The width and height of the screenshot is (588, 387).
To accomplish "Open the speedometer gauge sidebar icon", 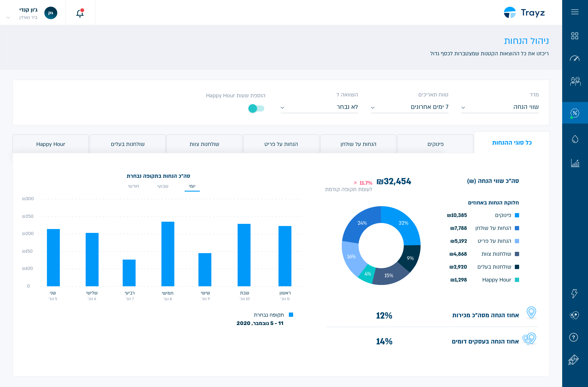I will [x=575, y=58].
